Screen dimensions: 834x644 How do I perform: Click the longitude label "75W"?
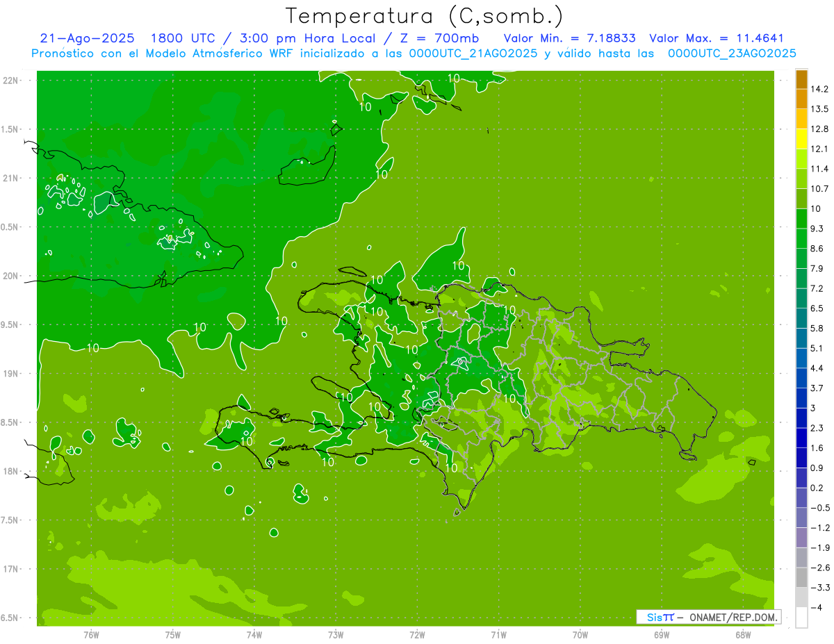(x=173, y=635)
